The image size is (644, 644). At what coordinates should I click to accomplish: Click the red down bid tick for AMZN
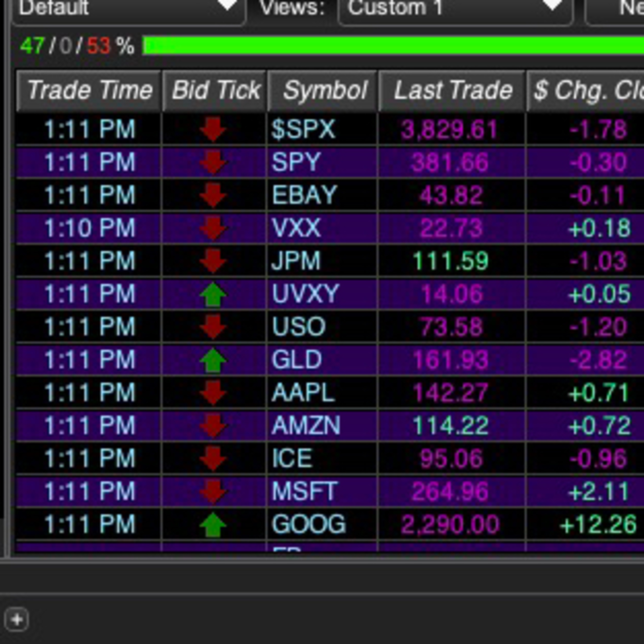pos(213,426)
